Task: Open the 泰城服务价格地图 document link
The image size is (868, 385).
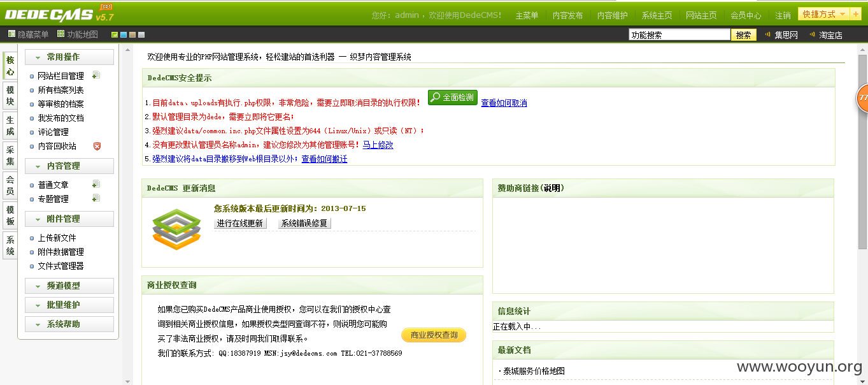Action: tap(534, 371)
